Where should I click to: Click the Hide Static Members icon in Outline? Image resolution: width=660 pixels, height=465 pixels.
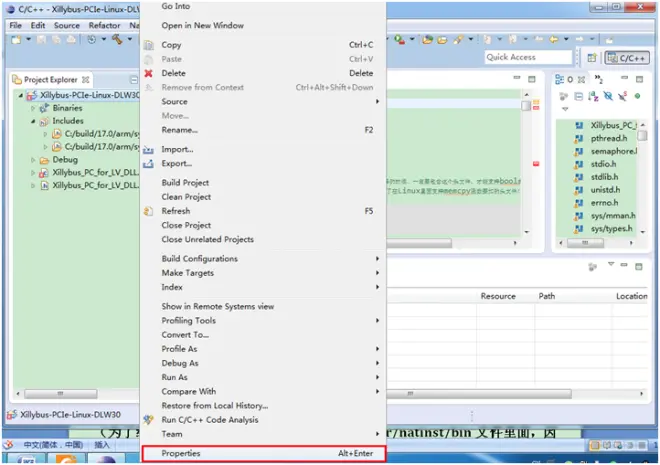point(622,96)
